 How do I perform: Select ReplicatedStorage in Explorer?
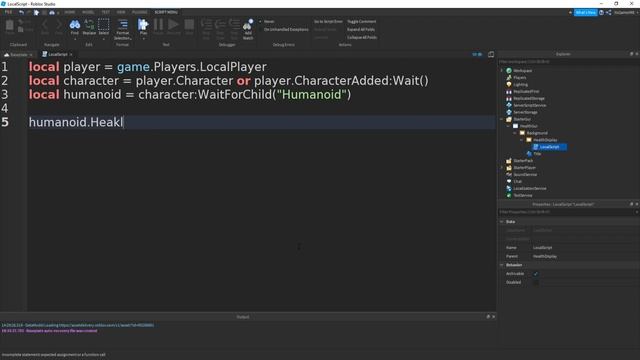click(529, 98)
